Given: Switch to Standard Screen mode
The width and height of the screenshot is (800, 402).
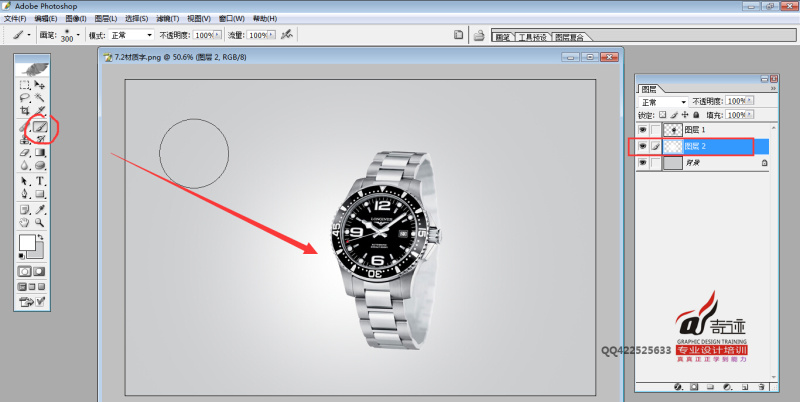Looking at the screenshot, I should (22, 287).
